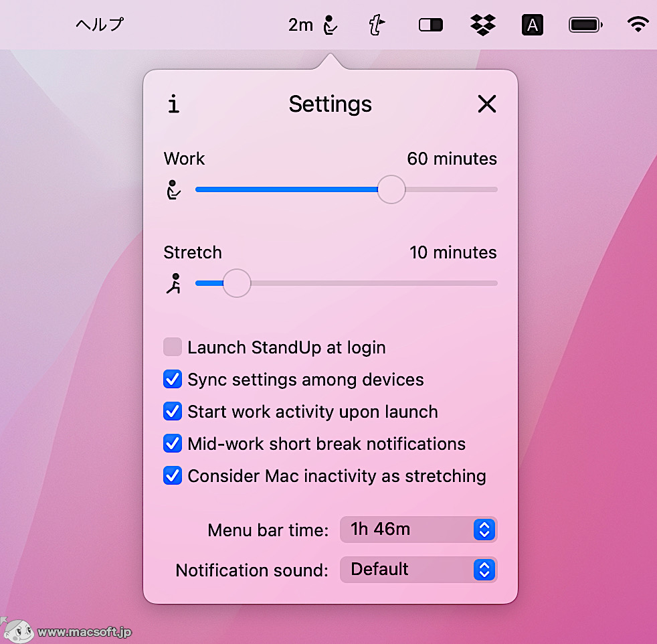Open the toggle-switch icon in the menu bar
Screen dimensions: 657x644
pos(431,25)
